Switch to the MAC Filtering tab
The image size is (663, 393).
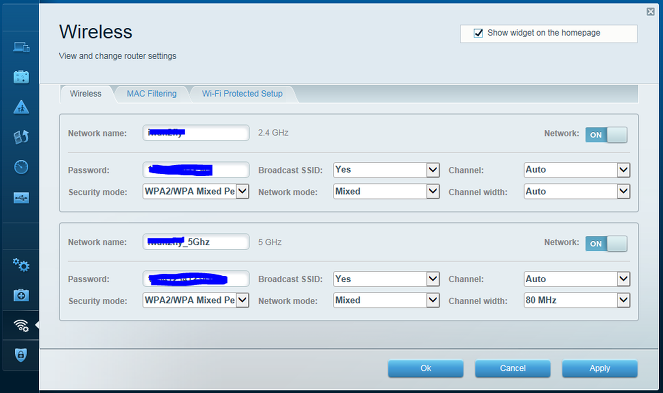[152, 94]
